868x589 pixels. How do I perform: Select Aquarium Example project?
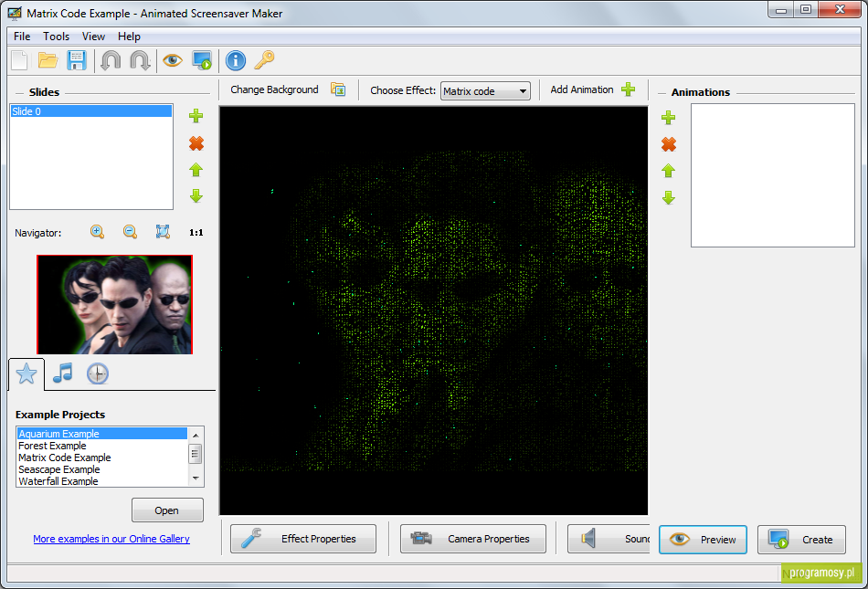pyautogui.click(x=102, y=434)
